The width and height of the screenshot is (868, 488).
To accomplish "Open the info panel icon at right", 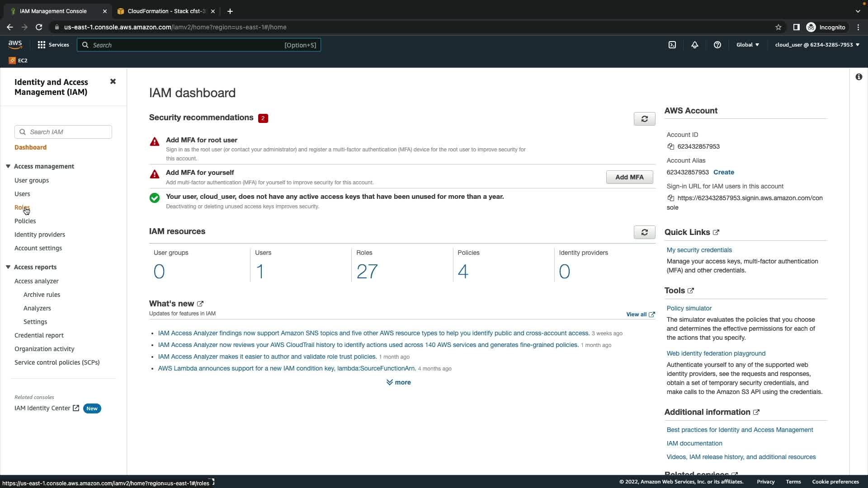I will [859, 77].
